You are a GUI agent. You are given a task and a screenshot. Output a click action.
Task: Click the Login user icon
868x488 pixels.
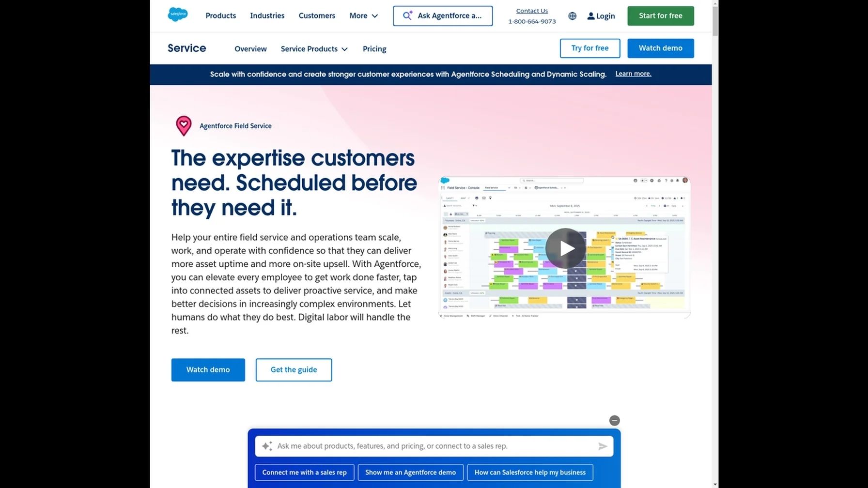coord(590,15)
